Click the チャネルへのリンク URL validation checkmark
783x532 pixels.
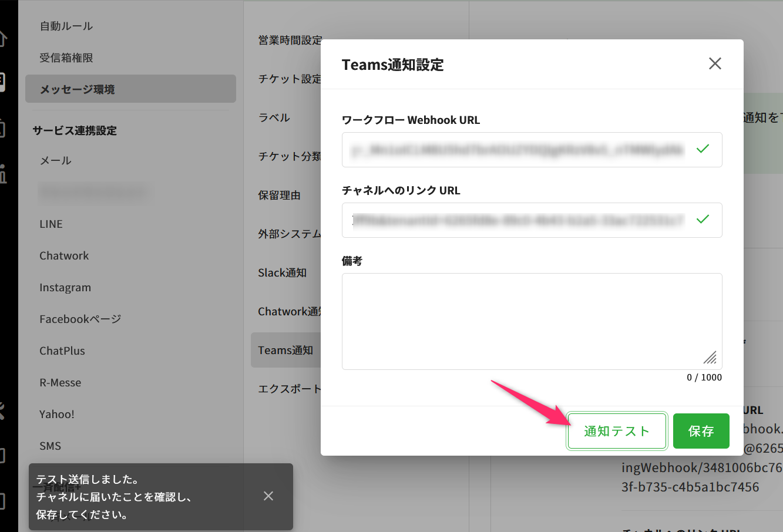[703, 219]
